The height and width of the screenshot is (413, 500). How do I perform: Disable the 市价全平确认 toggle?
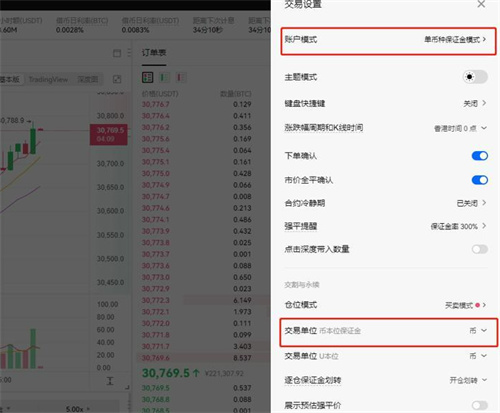tap(480, 180)
